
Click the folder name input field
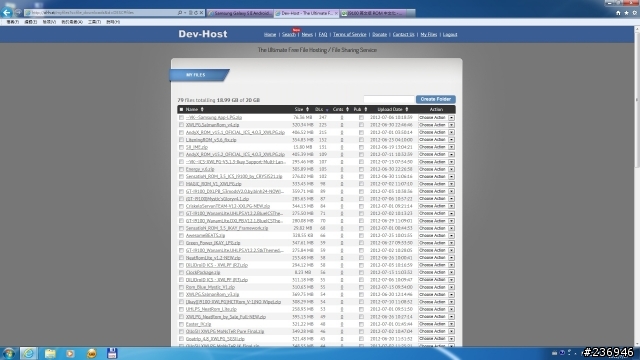click(x=389, y=99)
